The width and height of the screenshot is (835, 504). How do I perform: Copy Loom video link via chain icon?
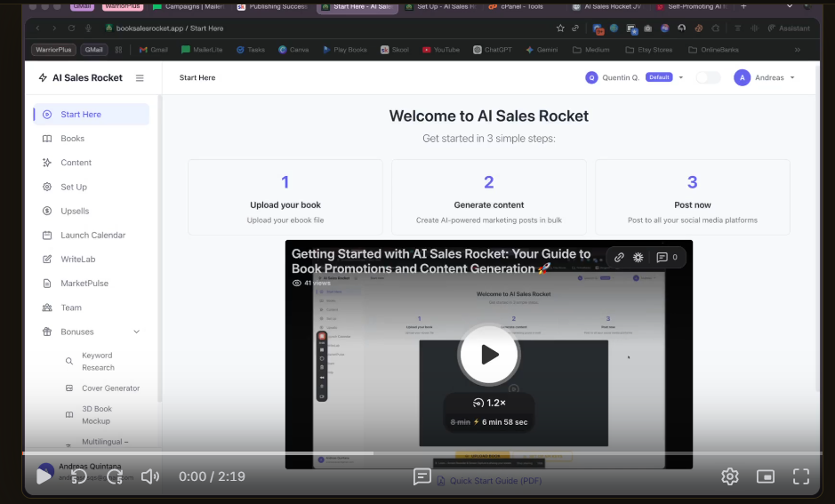click(619, 257)
